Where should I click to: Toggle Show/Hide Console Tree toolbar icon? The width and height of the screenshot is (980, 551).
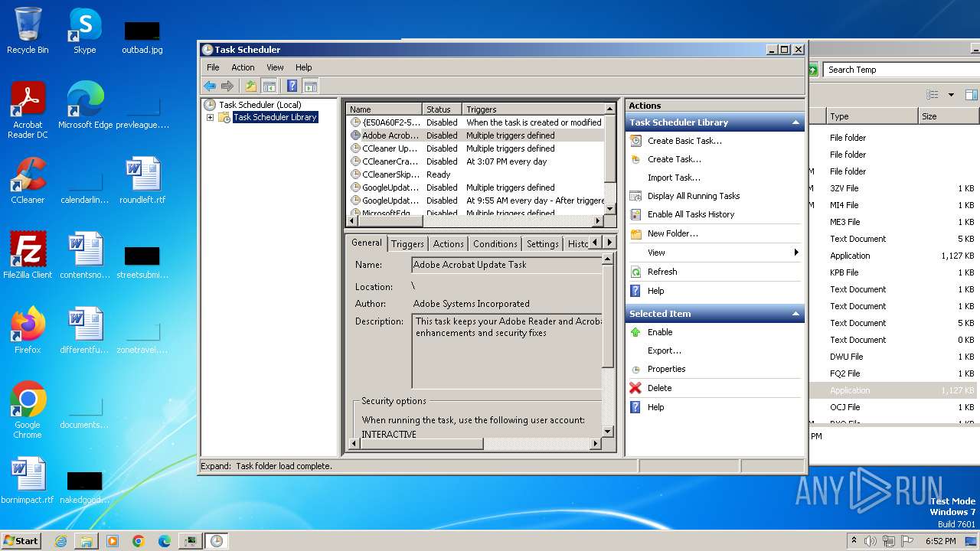(x=269, y=86)
